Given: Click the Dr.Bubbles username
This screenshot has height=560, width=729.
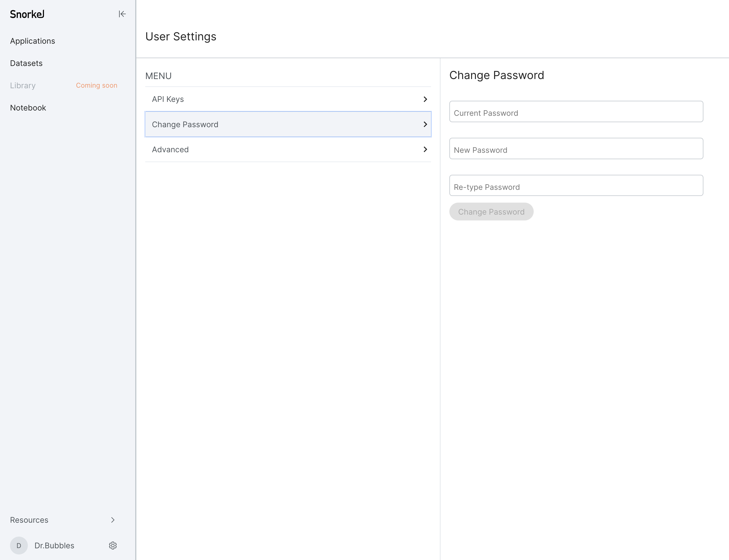Looking at the screenshot, I should tap(55, 545).
